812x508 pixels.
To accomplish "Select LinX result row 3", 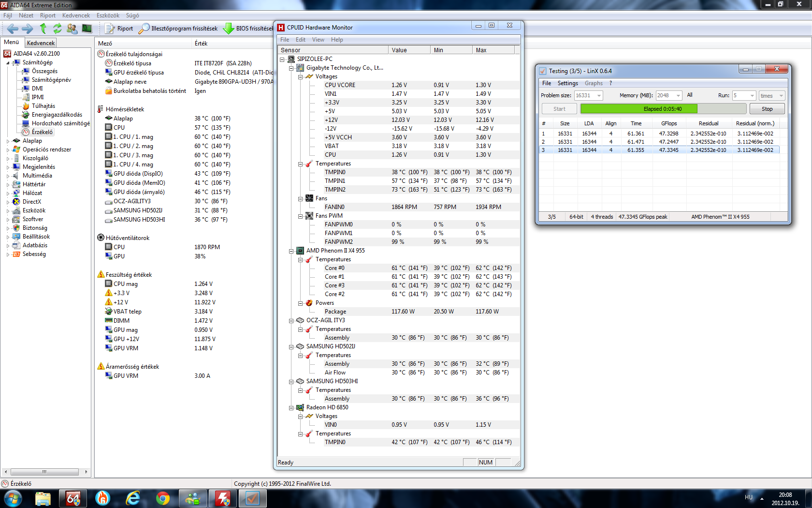I will tap(659, 150).
